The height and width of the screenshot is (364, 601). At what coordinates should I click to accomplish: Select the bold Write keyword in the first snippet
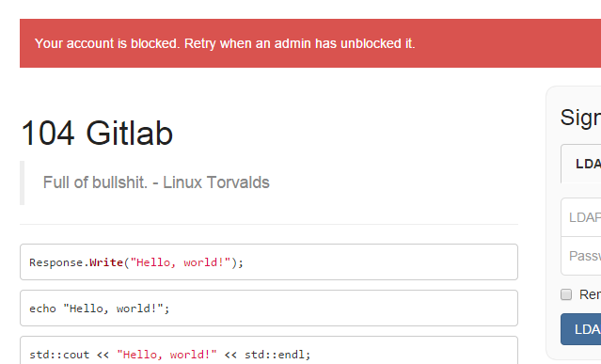[x=106, y=262]
